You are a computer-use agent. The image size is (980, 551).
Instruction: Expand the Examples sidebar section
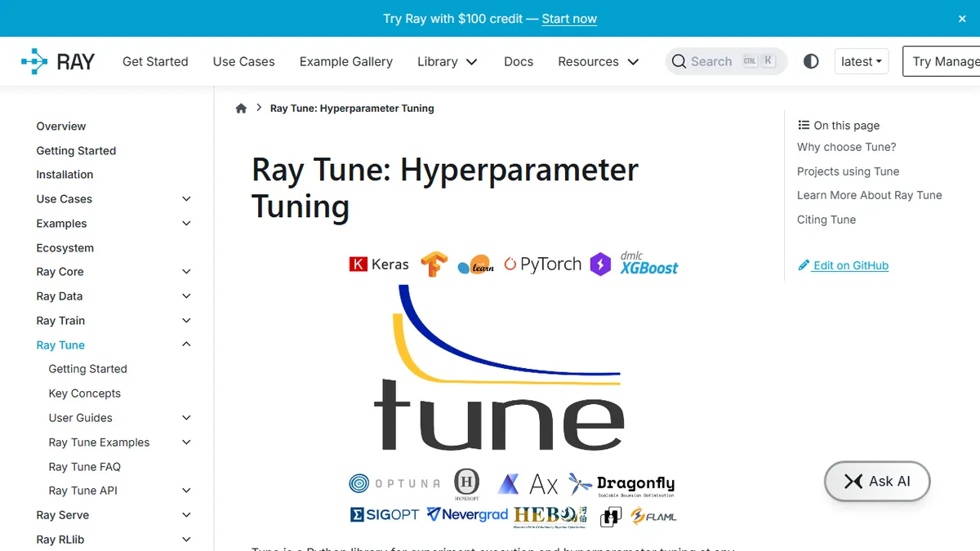[186, 224]
